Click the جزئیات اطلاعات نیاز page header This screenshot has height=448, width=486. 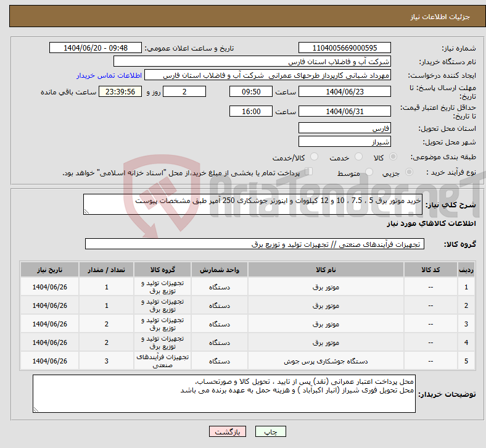point(440,17)
